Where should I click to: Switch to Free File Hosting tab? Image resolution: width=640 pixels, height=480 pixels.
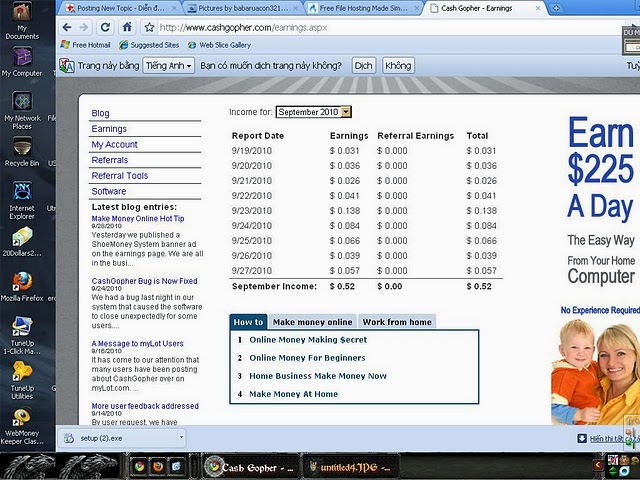[x=363, y=8]
